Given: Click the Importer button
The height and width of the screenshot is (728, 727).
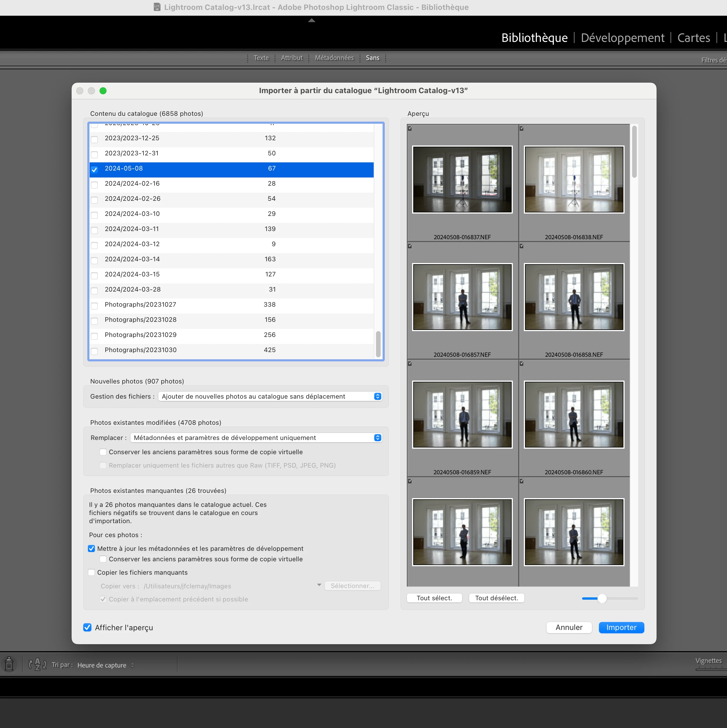Looking at the screenshot, I should [621, 627].
